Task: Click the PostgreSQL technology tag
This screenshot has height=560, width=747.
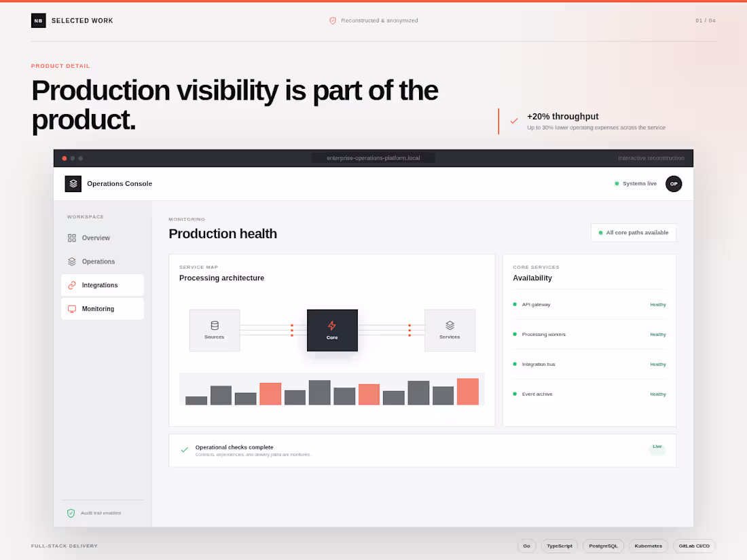Action: pyautogui.click(x=603, y=546)
